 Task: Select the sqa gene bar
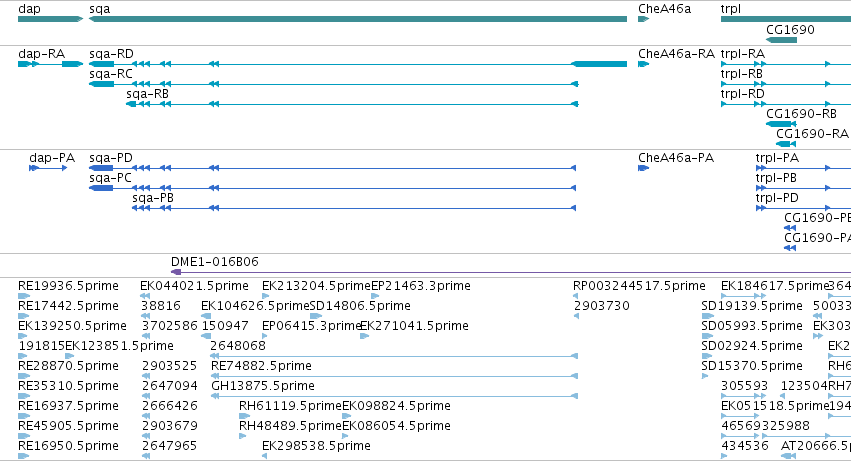click(x=358, y=19)
